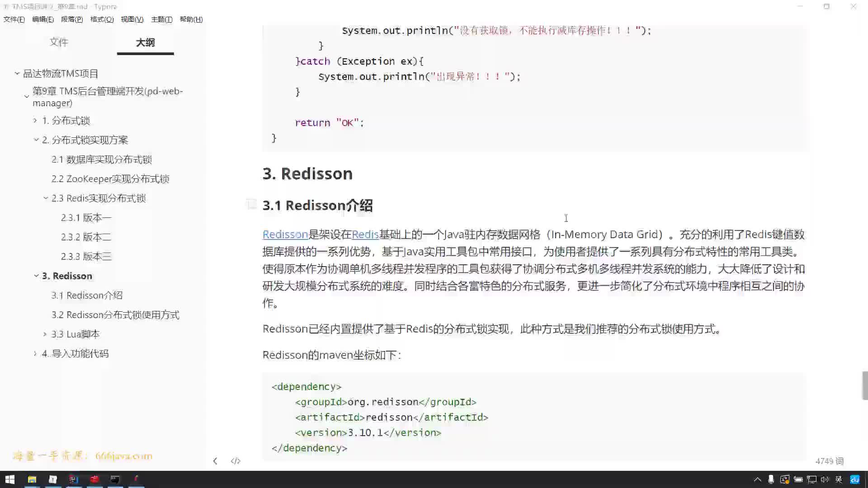Open the battery status tray icon

798,479
